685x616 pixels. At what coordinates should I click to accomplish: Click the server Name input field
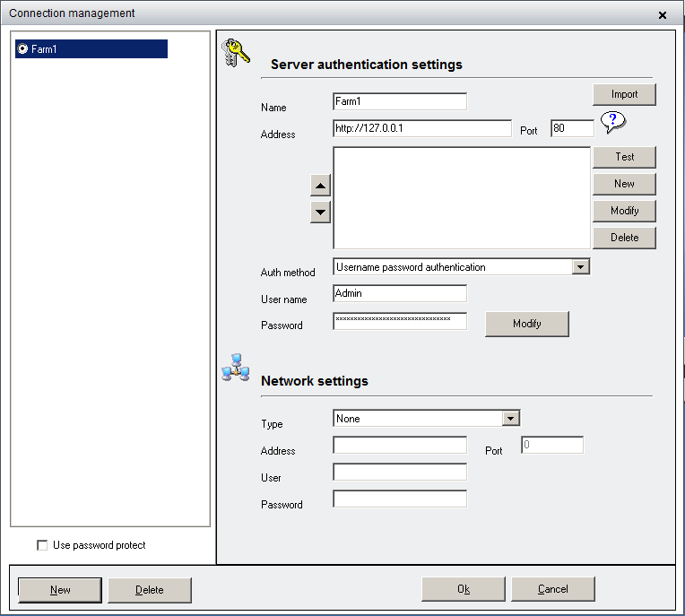pos(399,102)
